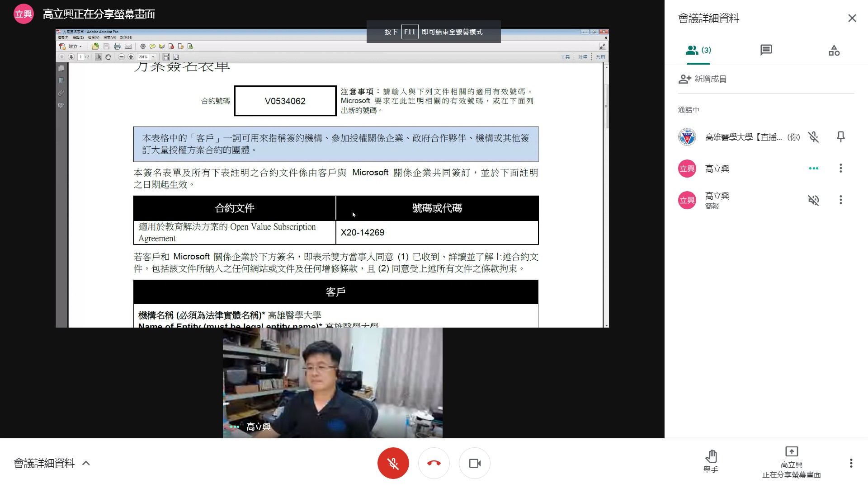868x488 pixels.
Task: Click the page number field showing 1
Action: coord(81,57)
